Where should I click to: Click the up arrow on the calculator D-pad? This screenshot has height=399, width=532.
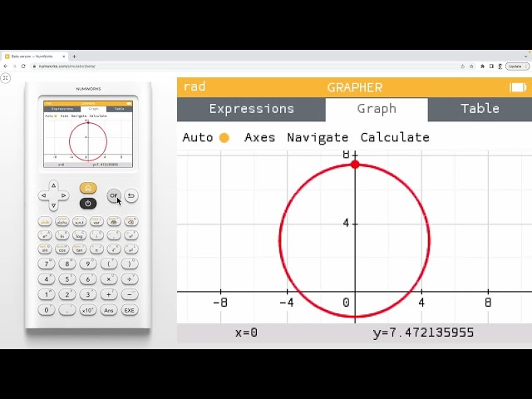coord(53,185)
